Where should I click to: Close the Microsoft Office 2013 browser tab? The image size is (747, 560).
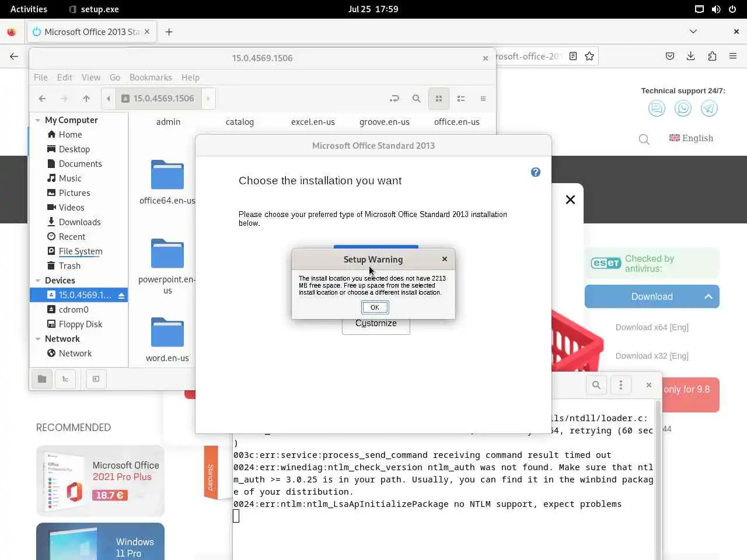coord(147,32)
